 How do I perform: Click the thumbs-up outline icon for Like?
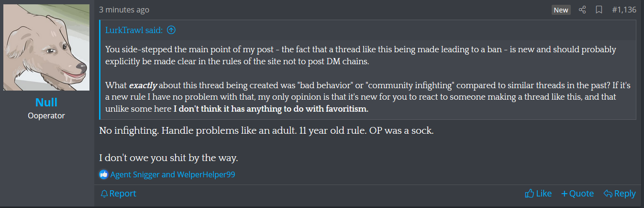pos(529,194)
